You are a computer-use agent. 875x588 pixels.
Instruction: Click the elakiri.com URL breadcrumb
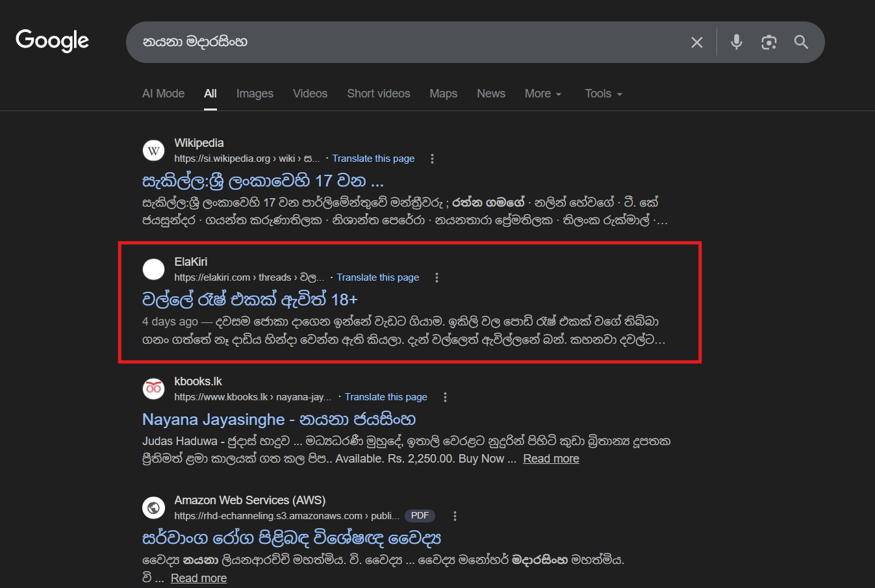tap(249, 277)
